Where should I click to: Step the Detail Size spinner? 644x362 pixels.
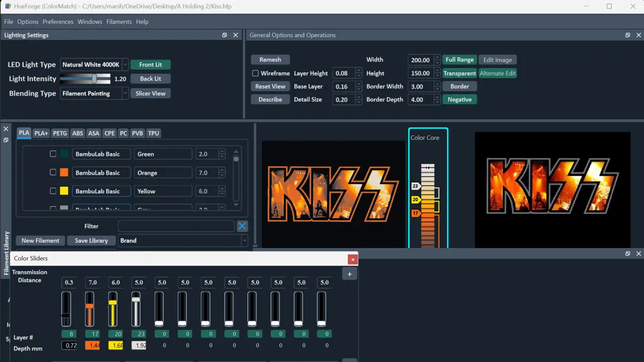tap(359, 99)
